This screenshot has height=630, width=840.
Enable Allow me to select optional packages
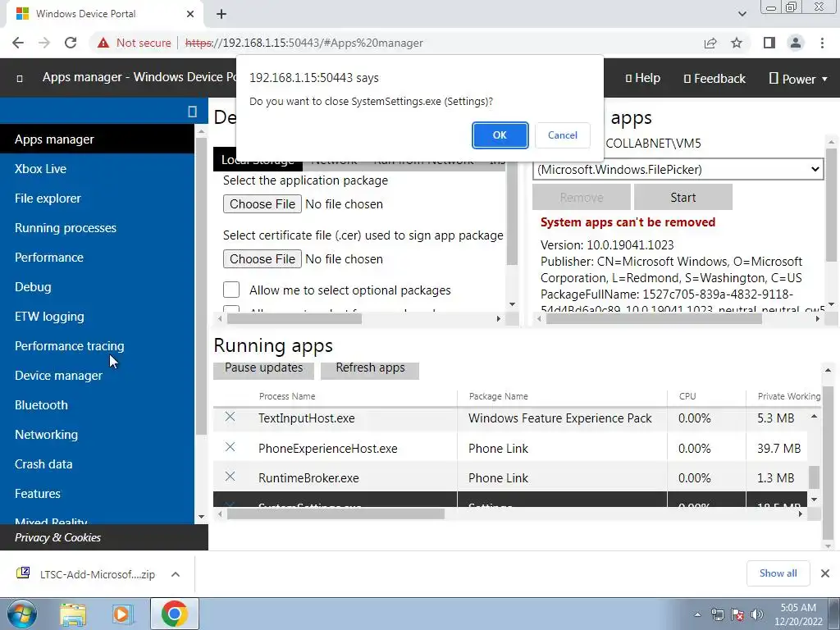(231, 290)
